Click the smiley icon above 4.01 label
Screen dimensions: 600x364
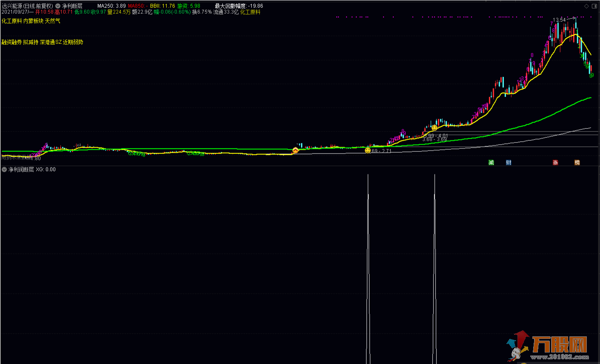pos(434,128)
